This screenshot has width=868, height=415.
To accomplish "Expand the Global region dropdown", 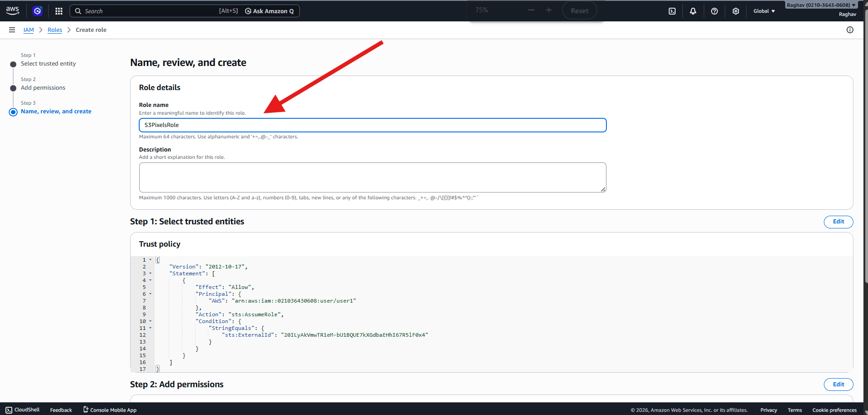I will [x=764, y=11].
